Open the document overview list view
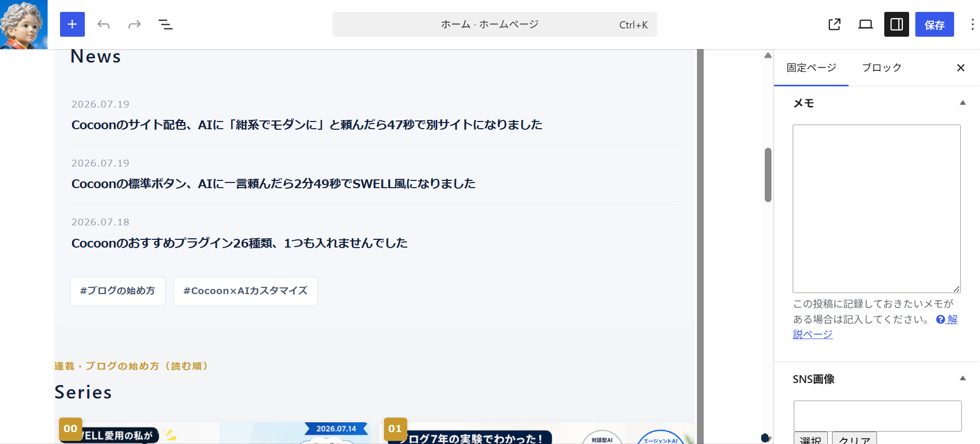Image resolution: width=980 pixels, height=444 pixels. [166, 24]
